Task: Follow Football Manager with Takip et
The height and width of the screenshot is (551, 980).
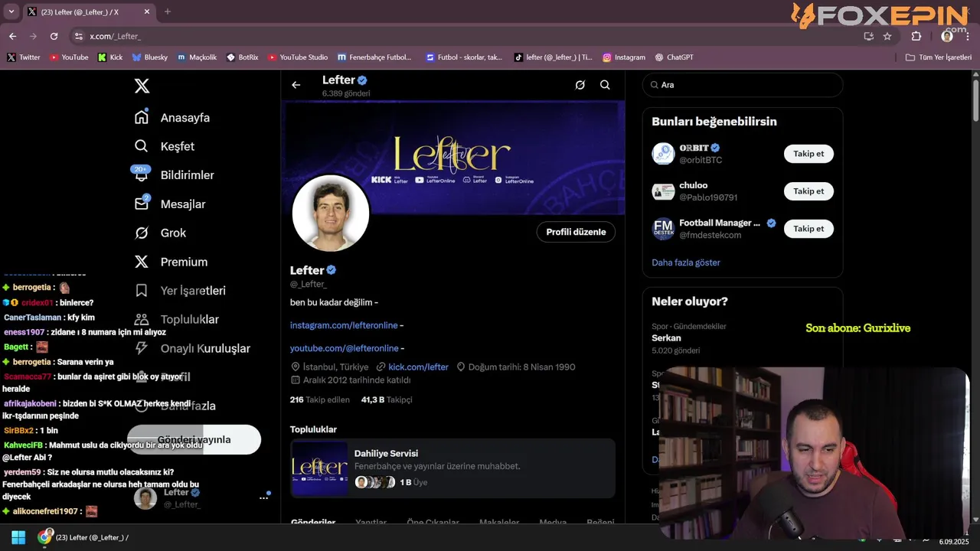Action: tap(808, 229)
